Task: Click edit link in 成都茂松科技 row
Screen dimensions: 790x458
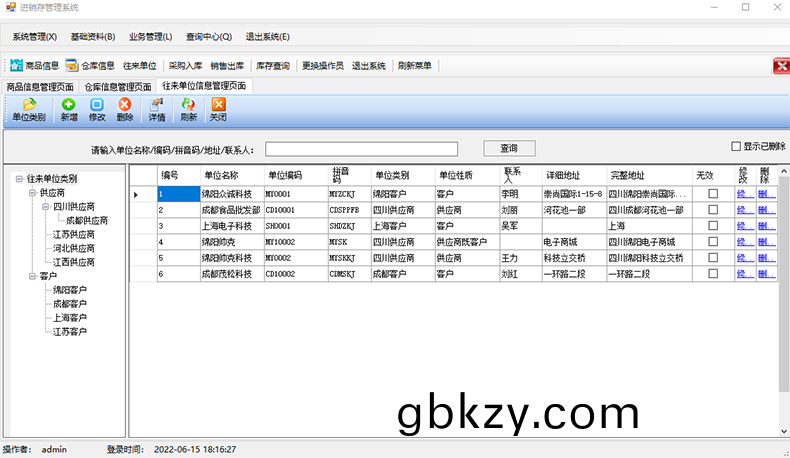Action: (745, 274)
